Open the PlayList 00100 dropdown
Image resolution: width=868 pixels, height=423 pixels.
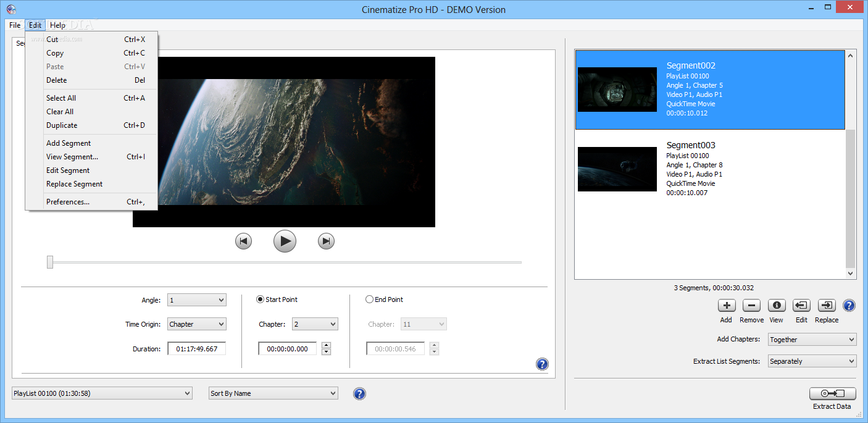click(102, 393)
